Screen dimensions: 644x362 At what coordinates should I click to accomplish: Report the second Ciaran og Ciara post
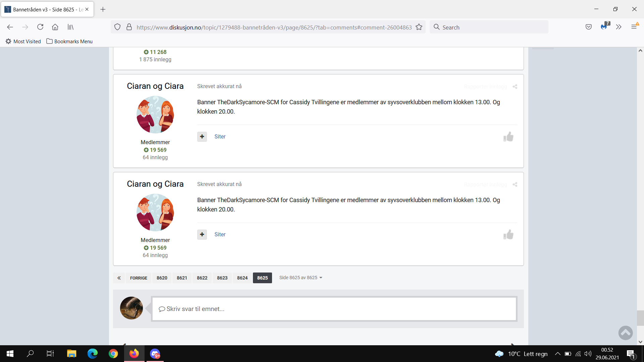[x=485, y=185]
